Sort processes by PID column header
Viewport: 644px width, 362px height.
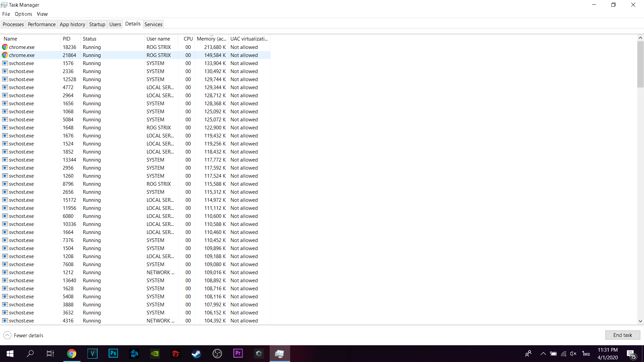[67, 39]
